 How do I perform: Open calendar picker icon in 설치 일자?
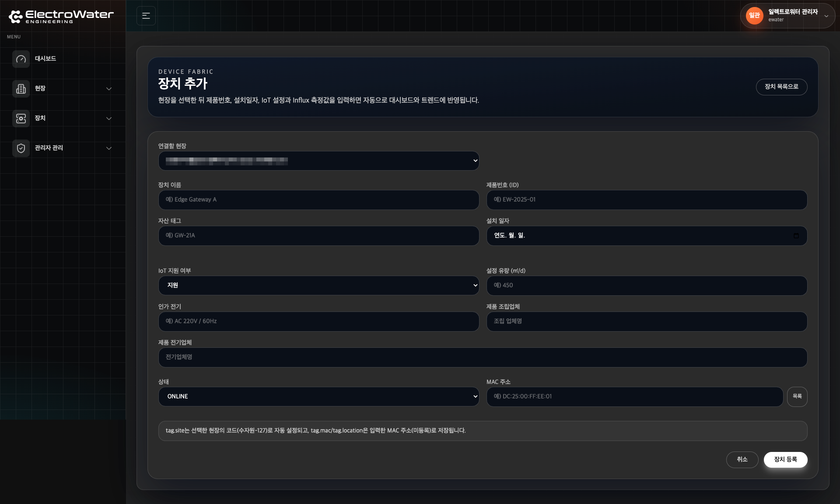tap(796, 236)
